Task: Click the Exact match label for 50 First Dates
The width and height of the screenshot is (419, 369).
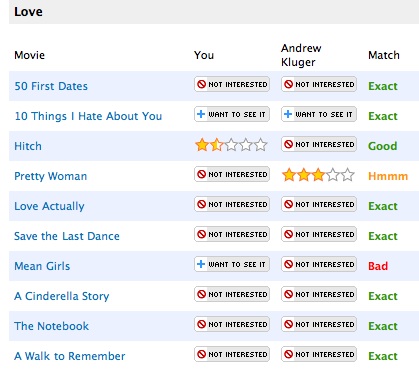Action: pyautogui.click(x=383, y=86)
